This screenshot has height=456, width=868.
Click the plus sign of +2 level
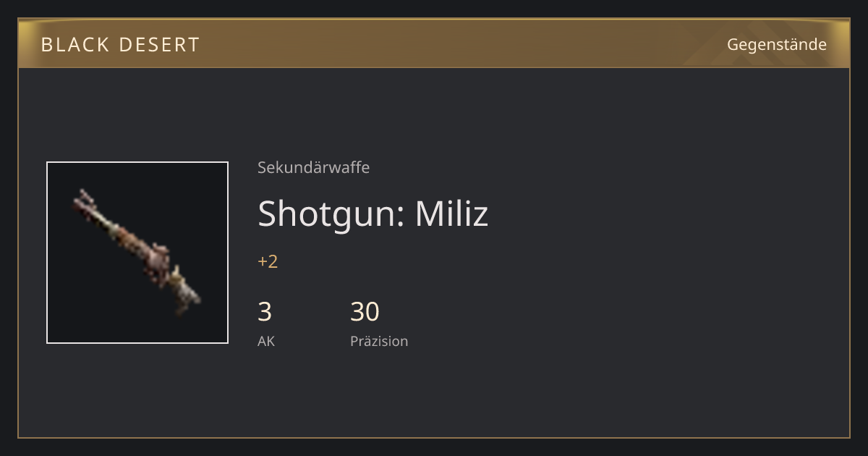click(263, 262)
